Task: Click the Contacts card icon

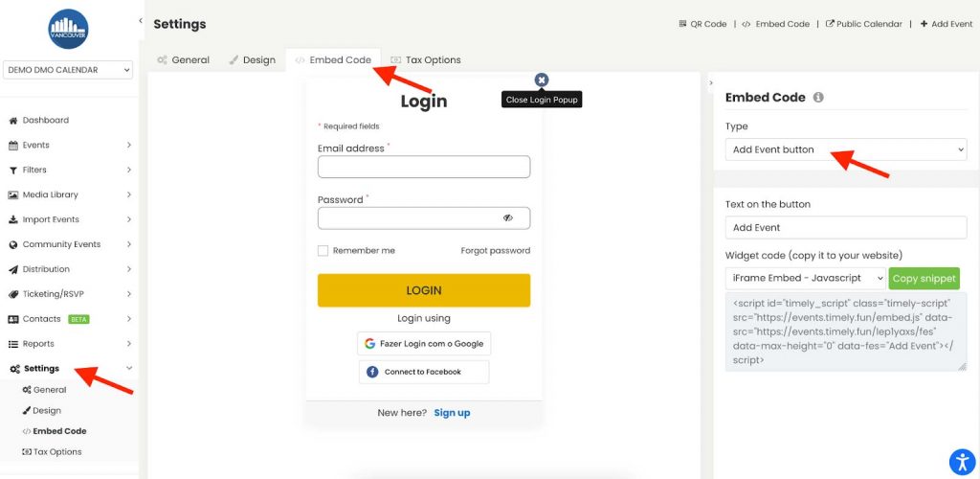Action: [13, 319]
